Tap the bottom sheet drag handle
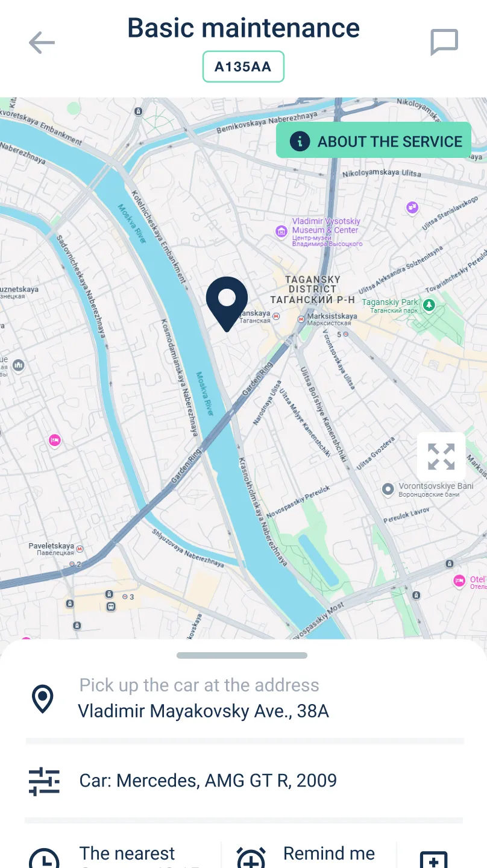This screenshot has width=487, height=868. 242,655
